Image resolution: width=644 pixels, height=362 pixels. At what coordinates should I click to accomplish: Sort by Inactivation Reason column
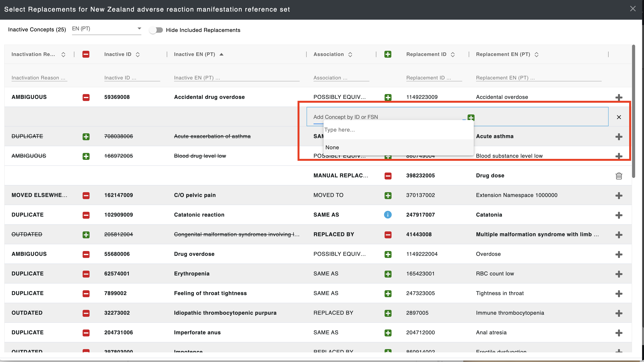(63, 54)
